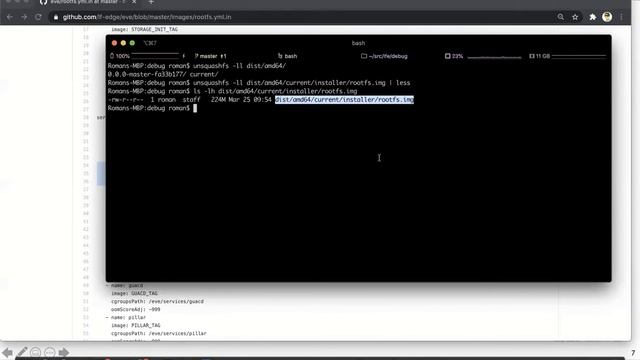
Task: Open the zoom magnifier icon in address bar
Action: coord(561,17)
